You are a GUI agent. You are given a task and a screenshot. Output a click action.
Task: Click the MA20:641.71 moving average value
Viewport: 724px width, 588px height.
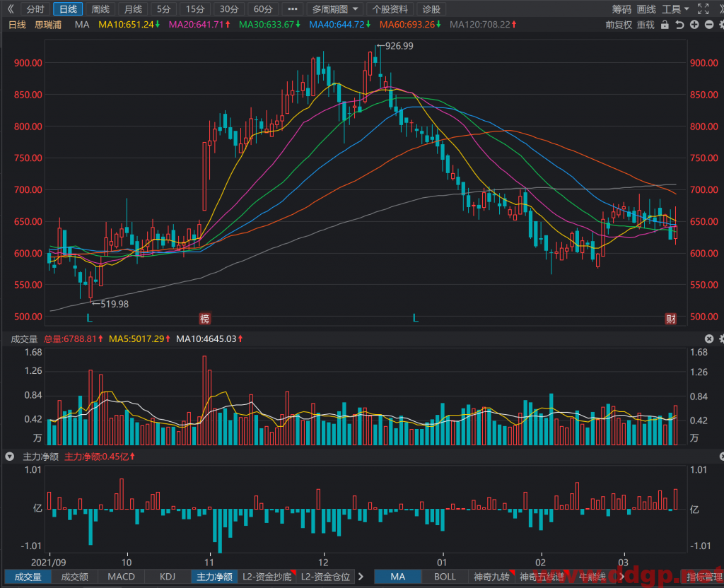tap(199, 25)
